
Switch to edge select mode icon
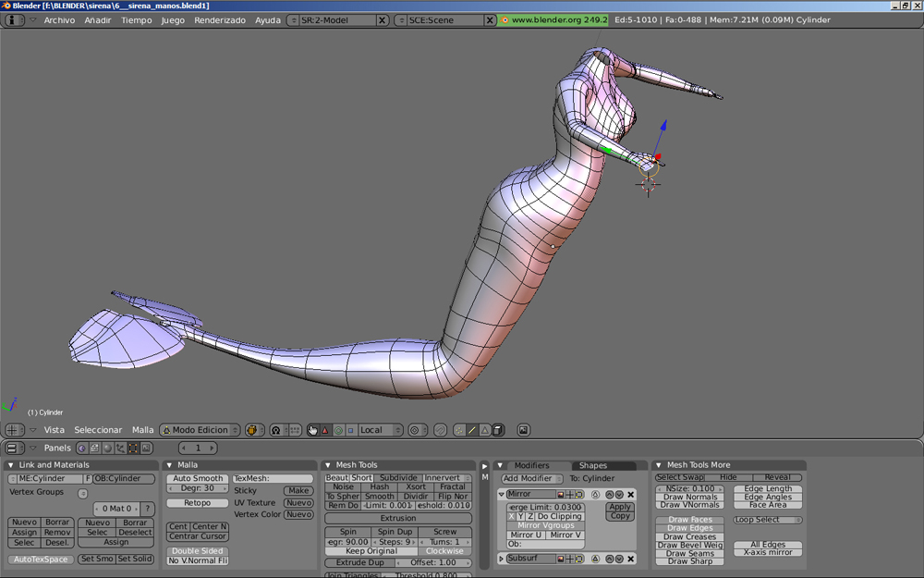coord(472,430)
